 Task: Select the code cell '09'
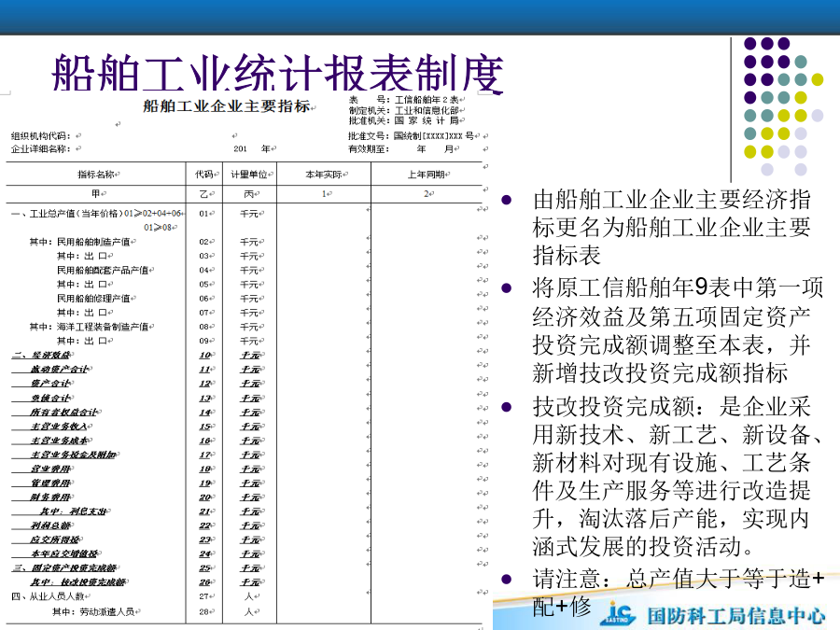(204, 342)
